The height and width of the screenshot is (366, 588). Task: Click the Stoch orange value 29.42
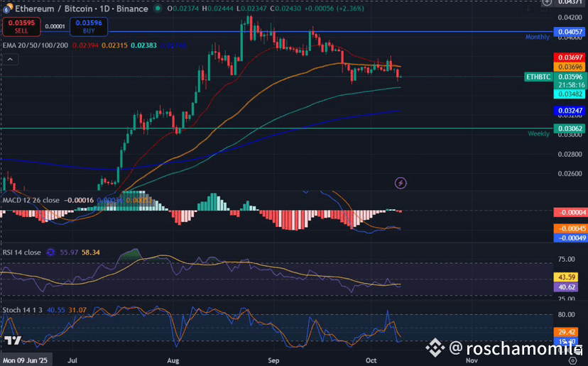(566, 332)
